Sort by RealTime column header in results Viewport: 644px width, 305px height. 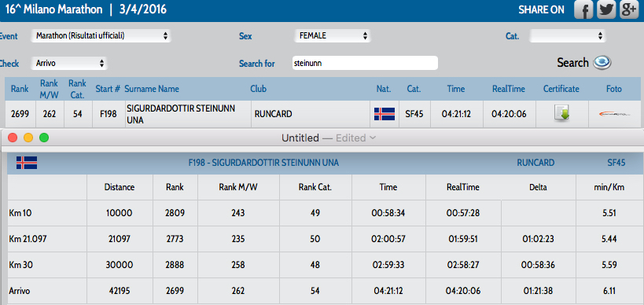[x=509, y=89]
